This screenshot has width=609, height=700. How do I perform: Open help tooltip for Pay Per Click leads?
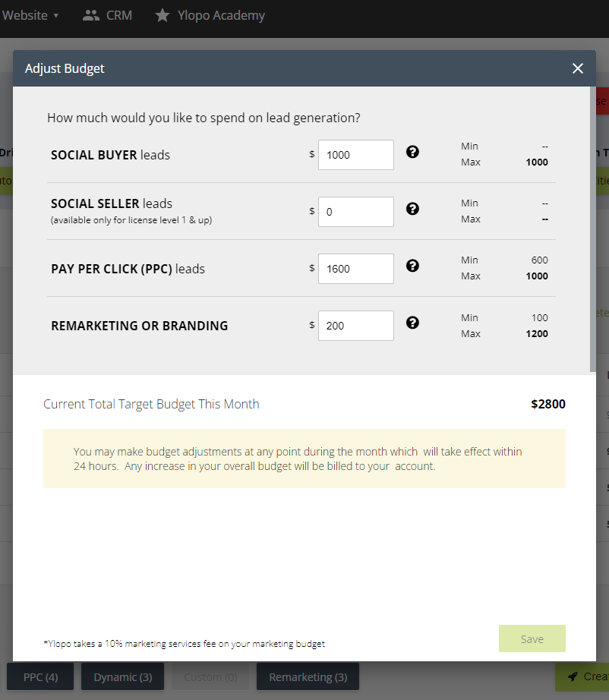(412, 266)
